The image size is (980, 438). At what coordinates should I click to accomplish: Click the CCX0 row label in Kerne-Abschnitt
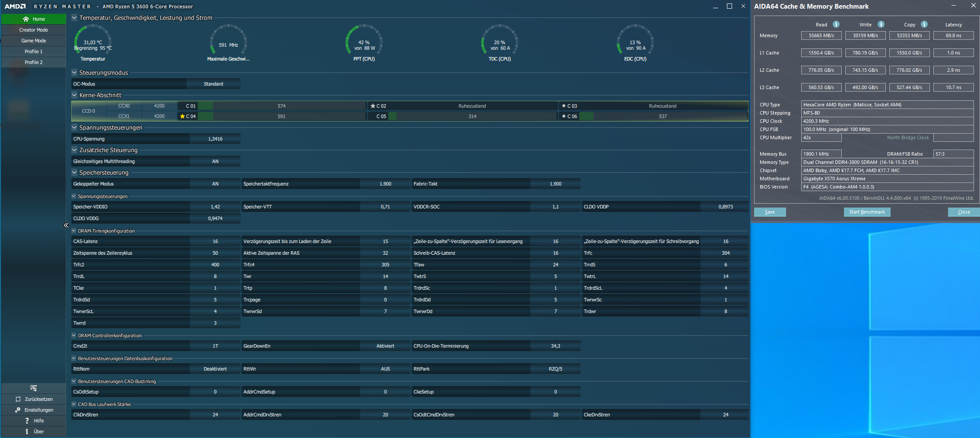[124, 106]
